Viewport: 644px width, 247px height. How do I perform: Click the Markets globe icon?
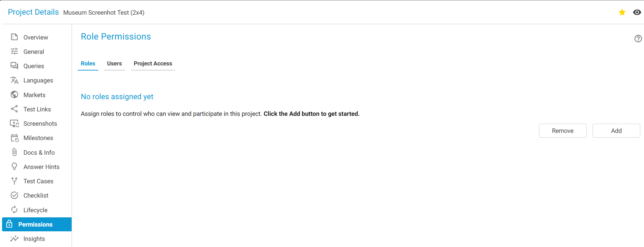coord(14,95)
